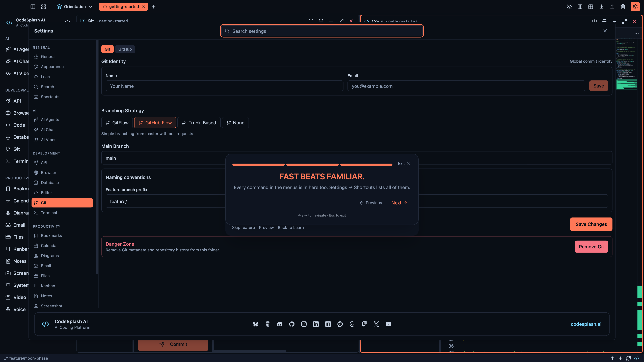Open the Bluesky social link icon
This screenshot has width=644, height=362.
point(255,324)
